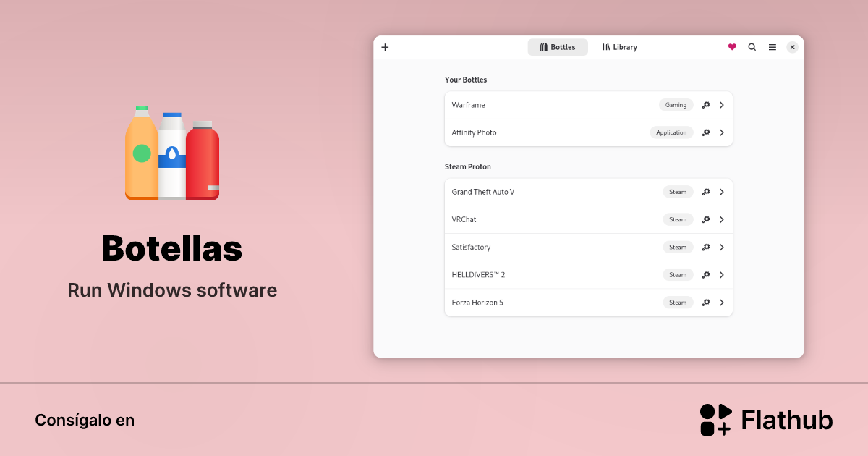This screenshot has width=868, height=456.
Task: Open settings for Grand Theft Auto V
Action: coord(706,192)
